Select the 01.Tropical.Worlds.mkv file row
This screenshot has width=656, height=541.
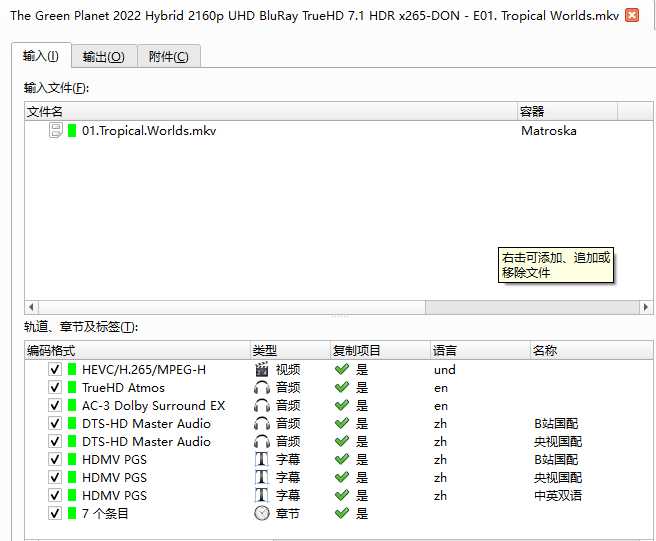[149, 131]
